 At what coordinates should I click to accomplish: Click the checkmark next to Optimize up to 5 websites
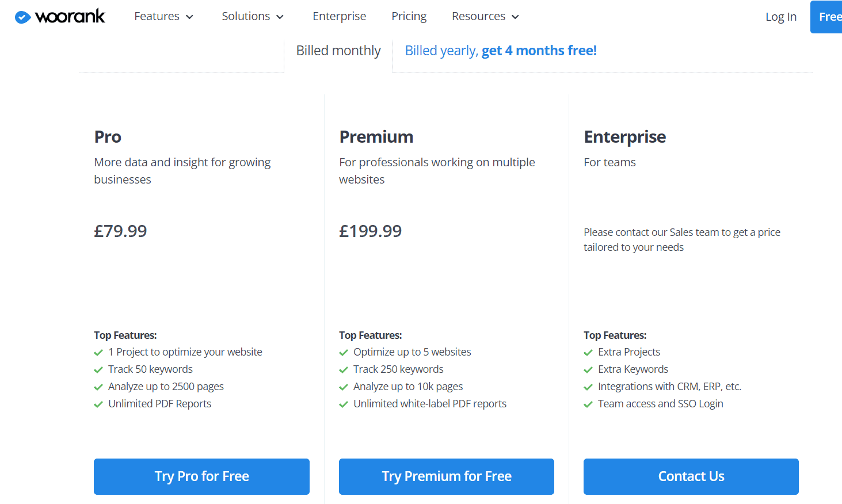point(344,353)
